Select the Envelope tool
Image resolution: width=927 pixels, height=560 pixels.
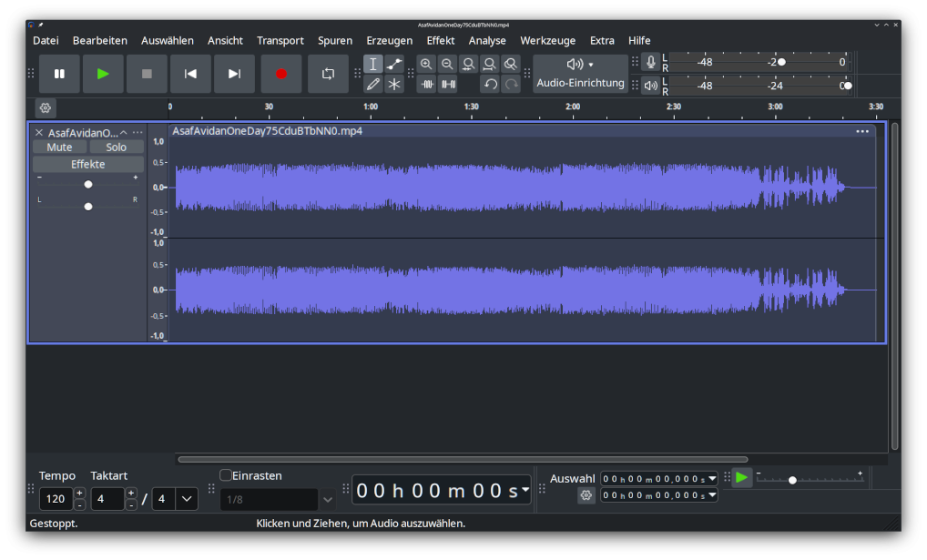click(x=394, y=64)
